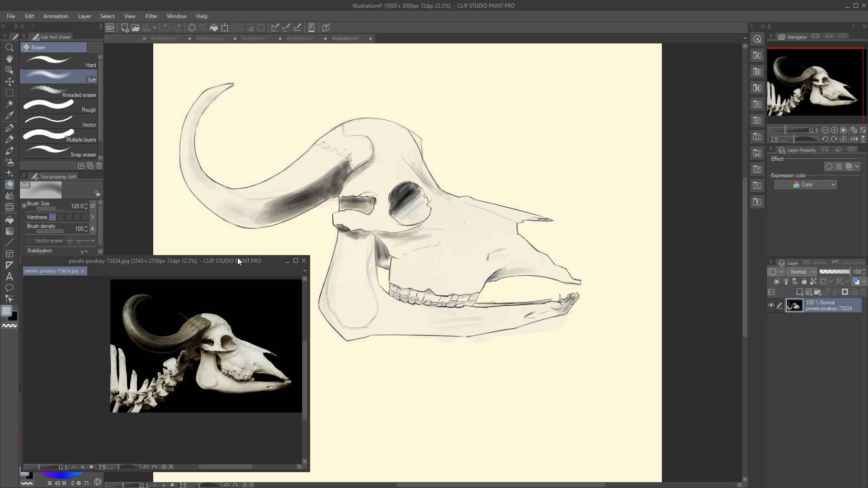Screen dimensions: 868x488
Task: Hide the pexels-pixabay-73824 layer visibility eye
Action: click(771, 305)
